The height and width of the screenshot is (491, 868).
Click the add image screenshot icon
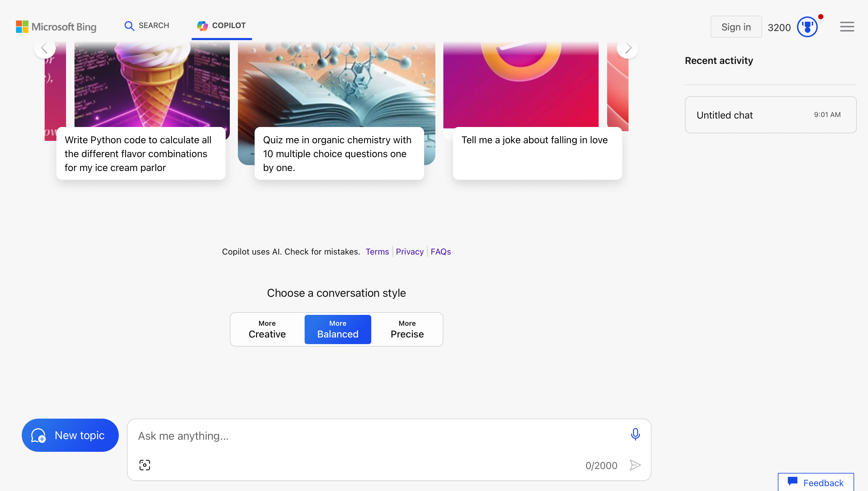click(145, 465)
